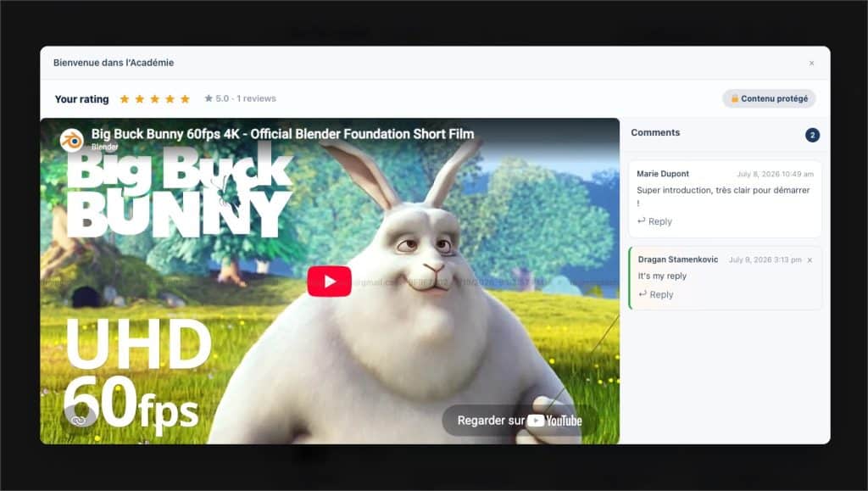Set rating to one star

[125, 99]
